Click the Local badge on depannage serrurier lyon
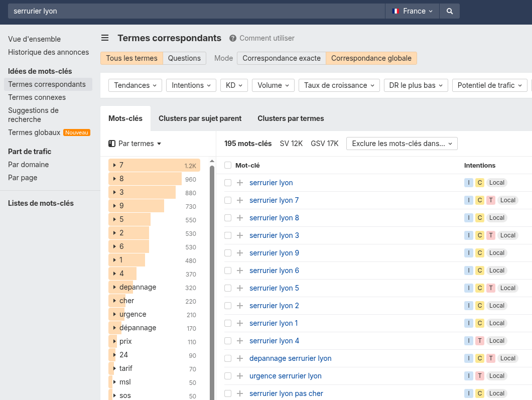 507,358
